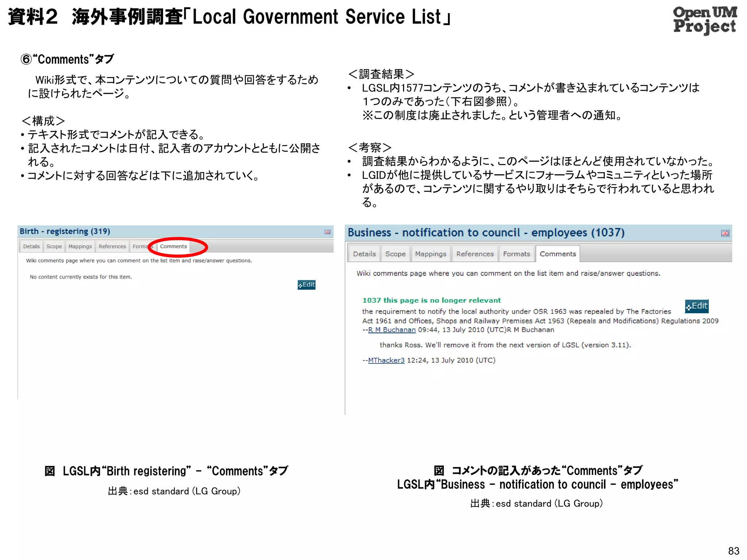Open Scope tab in Birth registering panel
This screenshot has height=560, width=747.
[54, 246]
